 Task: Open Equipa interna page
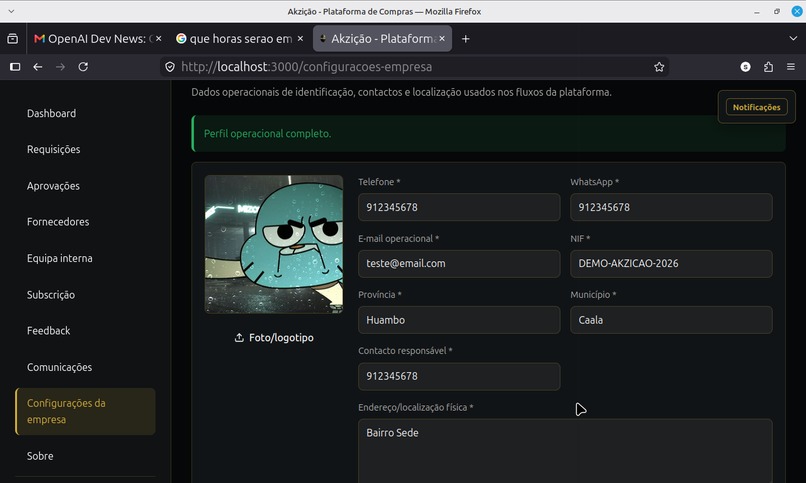tap(60, 258)
